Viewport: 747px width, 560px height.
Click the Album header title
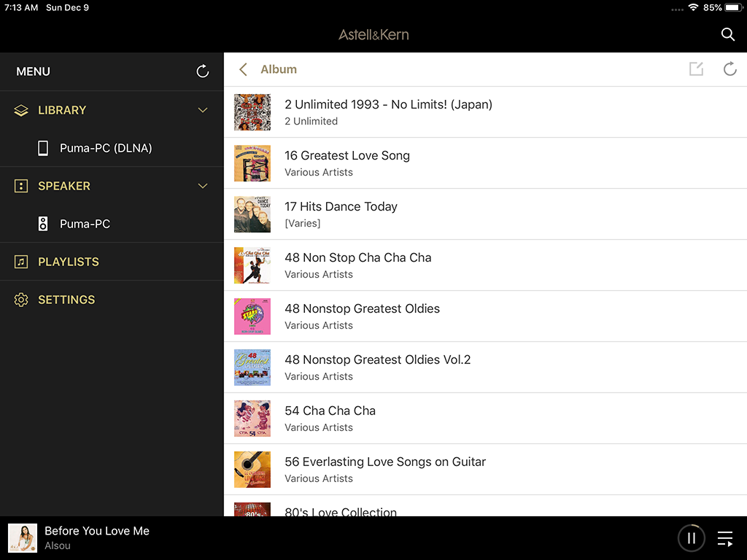(279, 69)
